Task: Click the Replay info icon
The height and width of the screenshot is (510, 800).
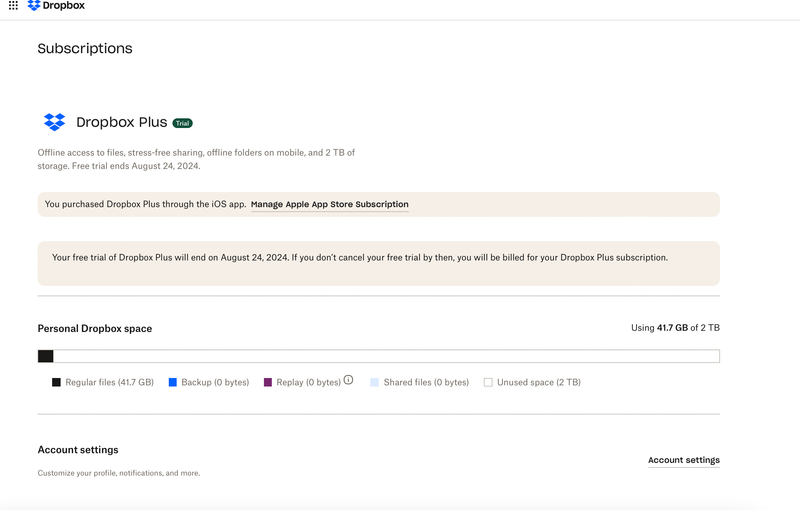Action: 349,380
